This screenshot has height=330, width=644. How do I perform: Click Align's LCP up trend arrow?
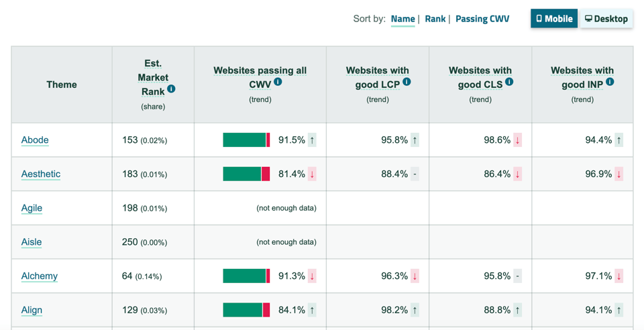click(x=415, y=310)
